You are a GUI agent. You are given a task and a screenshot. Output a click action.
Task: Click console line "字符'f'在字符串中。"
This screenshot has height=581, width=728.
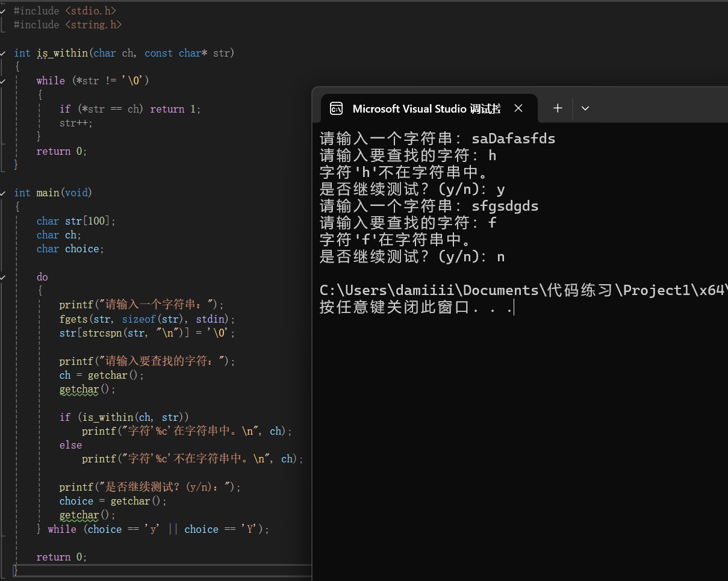pos(395,240)
